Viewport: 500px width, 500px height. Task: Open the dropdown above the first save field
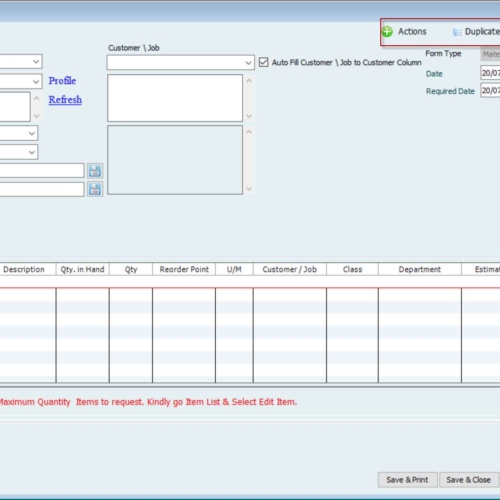32,152
